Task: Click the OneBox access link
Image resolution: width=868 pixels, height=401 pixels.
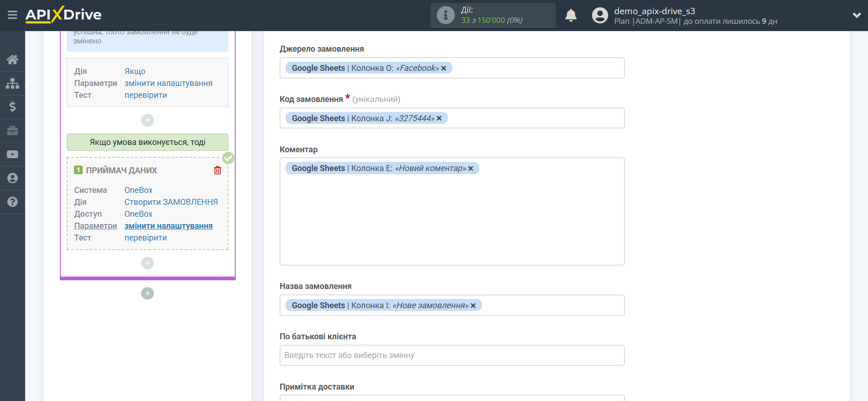Action: click(138, 214)
